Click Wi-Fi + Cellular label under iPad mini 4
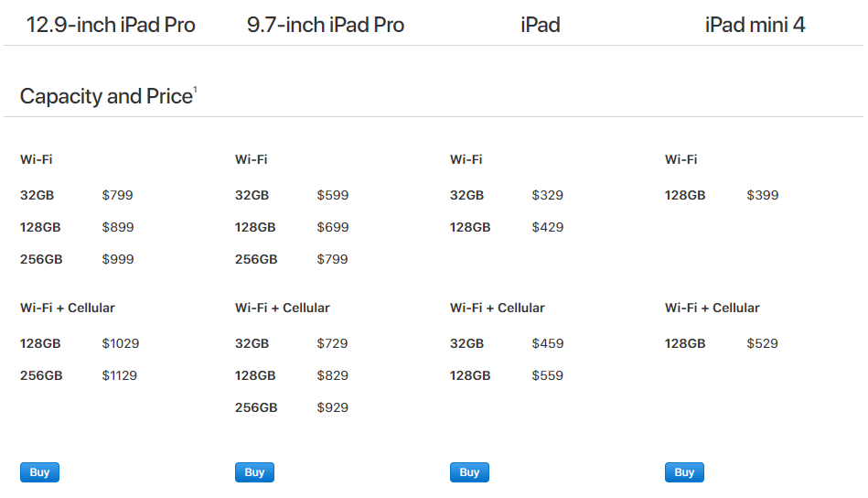 (712, 308)
